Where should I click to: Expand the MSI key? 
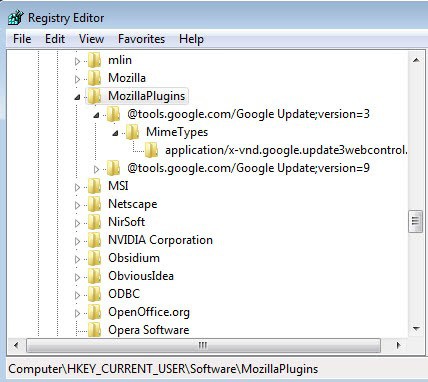(x=78, y=187)
